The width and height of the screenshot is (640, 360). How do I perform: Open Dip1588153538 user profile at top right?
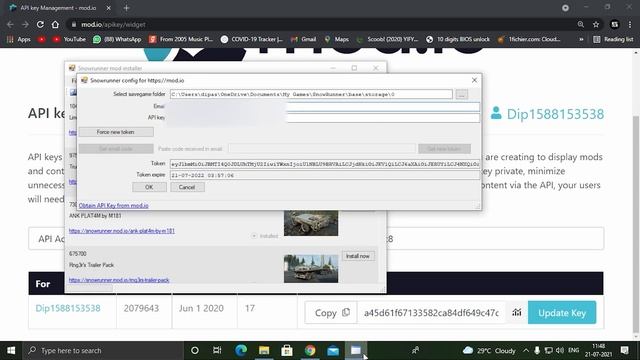(x=547, y=114)
